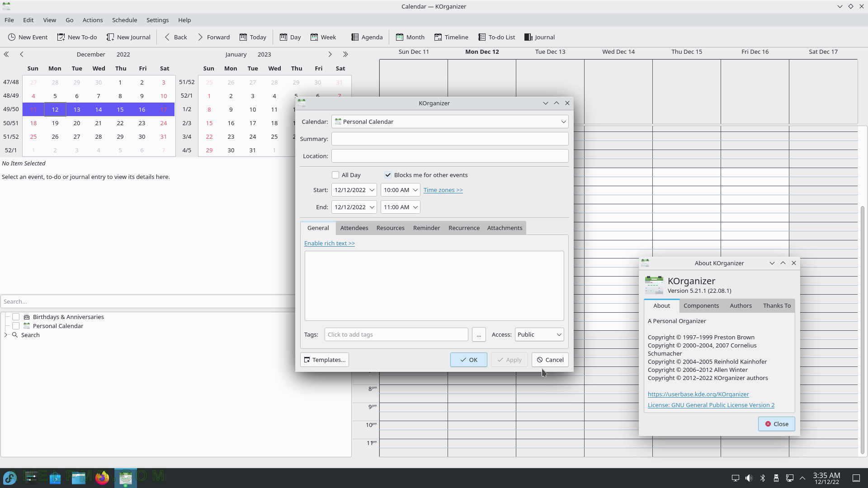Click Enable rich text link

[330, 243]
